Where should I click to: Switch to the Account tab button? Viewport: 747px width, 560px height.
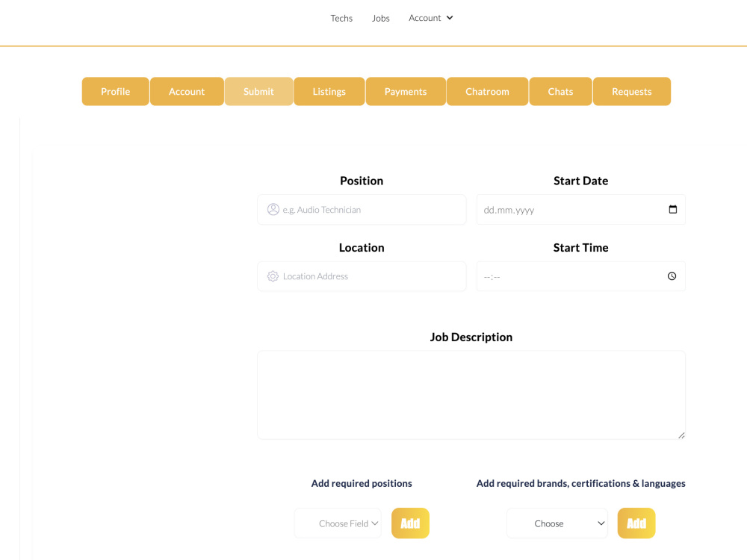(187, 91)
